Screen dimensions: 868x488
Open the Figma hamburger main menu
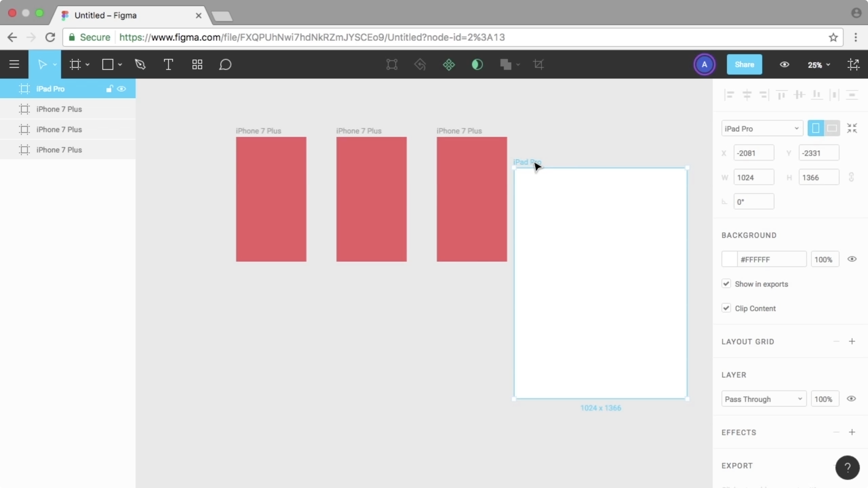point(14,64)
